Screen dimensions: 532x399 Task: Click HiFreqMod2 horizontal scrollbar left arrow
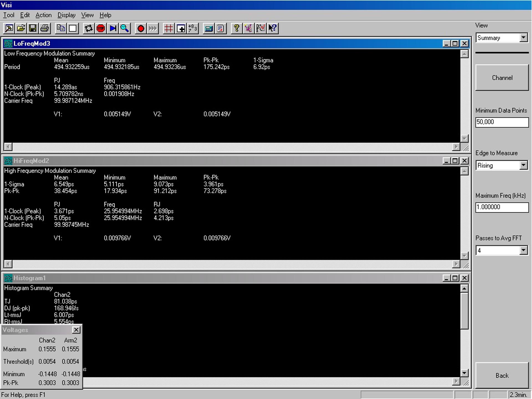pyautogui.click(x=8, y=264)
